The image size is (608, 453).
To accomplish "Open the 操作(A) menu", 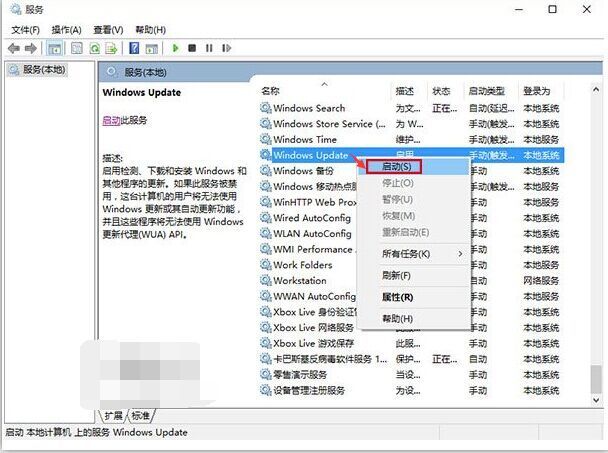I will [x=66, y=30].
